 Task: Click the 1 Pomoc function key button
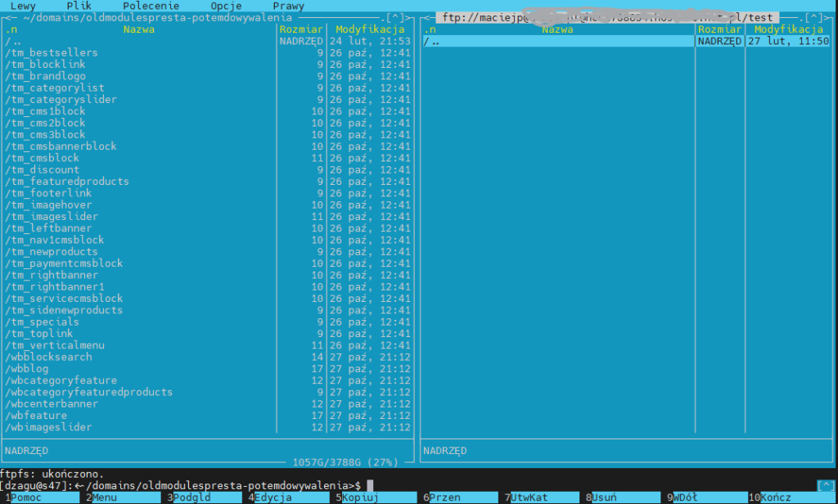click(41, 497)
